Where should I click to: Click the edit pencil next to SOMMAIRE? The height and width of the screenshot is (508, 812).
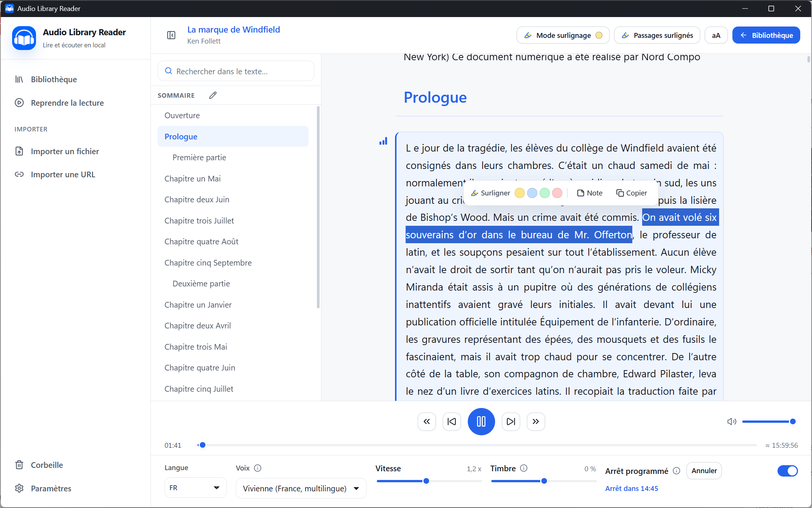tap(213, 95)
